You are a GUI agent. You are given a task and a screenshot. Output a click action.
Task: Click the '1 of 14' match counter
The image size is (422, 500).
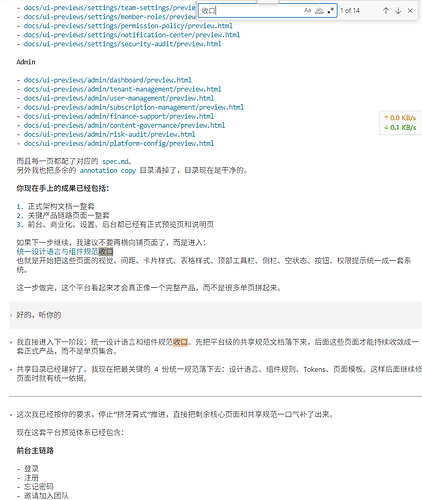click(350, 11)
